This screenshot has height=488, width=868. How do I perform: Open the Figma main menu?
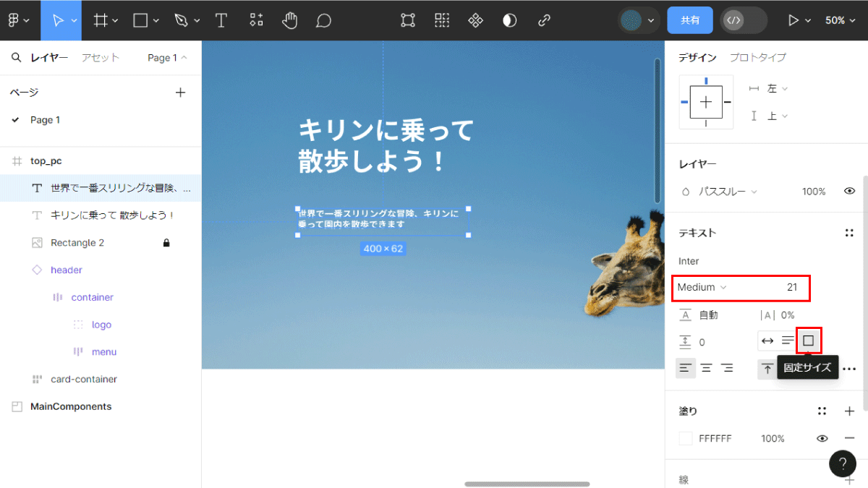18,20
